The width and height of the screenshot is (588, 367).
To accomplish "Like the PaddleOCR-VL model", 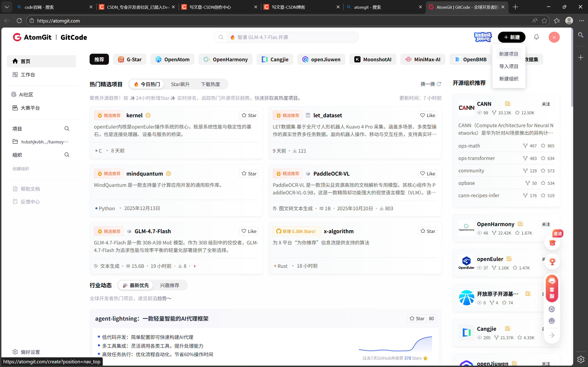I will (x=428, y=174).
